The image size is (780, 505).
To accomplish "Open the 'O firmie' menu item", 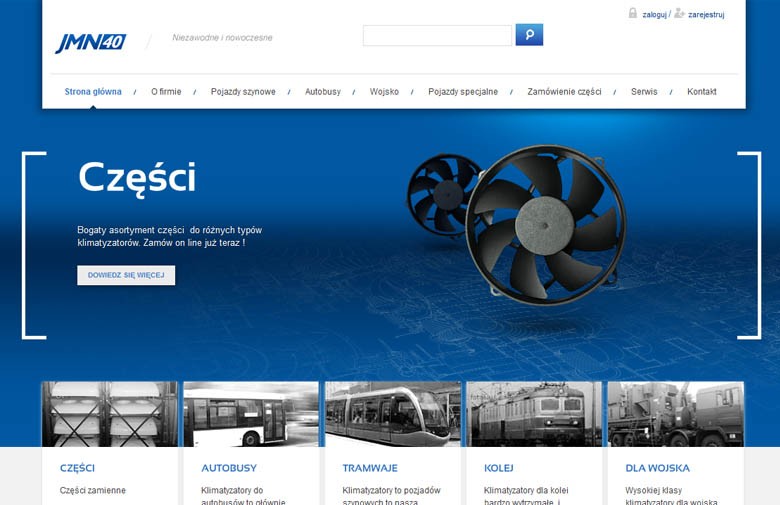I will 166,92.
